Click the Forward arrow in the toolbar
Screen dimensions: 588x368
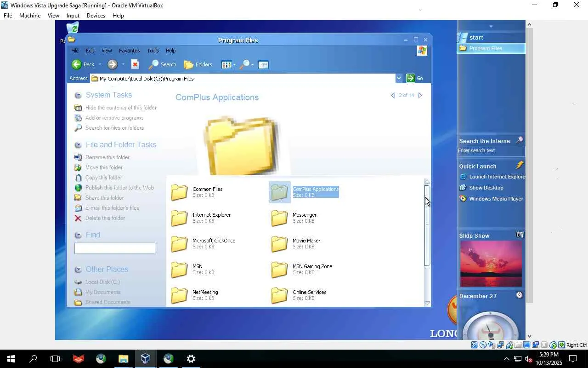tap(113, 64)
